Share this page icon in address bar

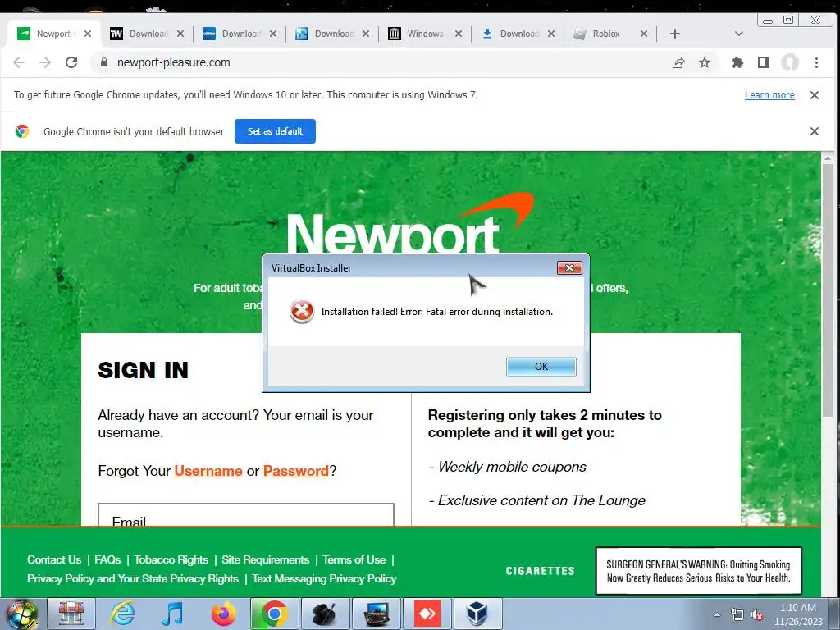678,62
